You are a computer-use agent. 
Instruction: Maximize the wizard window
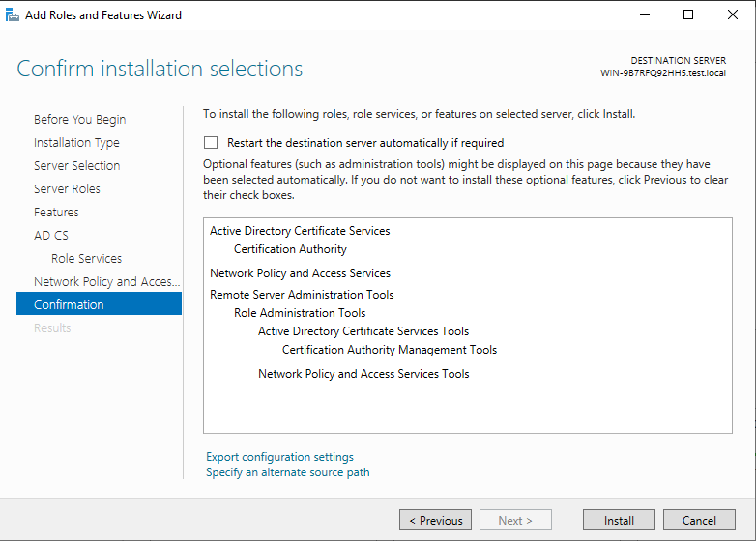[x=688, y=14]
